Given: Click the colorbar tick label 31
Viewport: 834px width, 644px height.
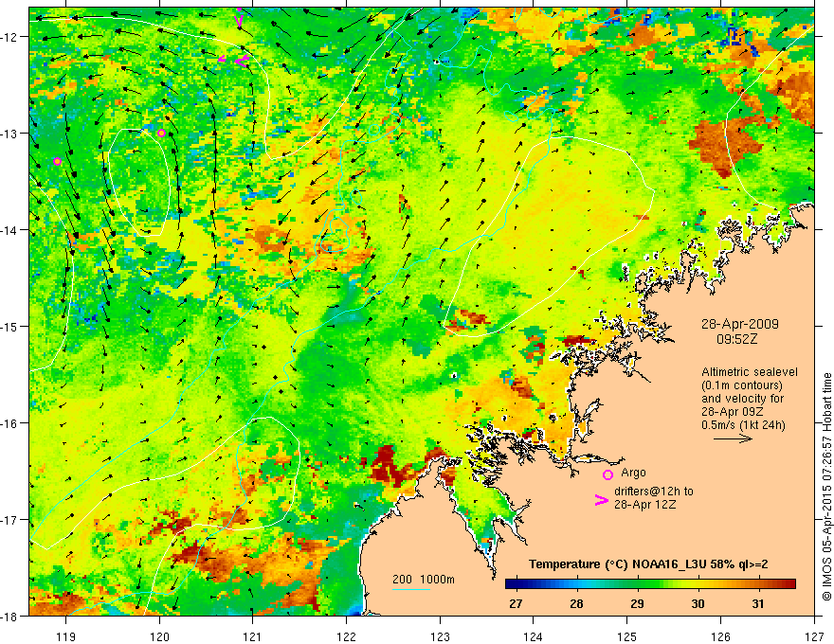Looking at the screenshot, I should tap(758, 603).
